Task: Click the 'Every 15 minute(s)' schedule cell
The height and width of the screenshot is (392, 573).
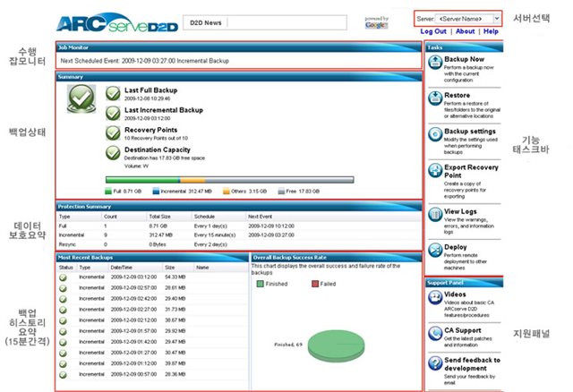Action: [x=215, y=235]
